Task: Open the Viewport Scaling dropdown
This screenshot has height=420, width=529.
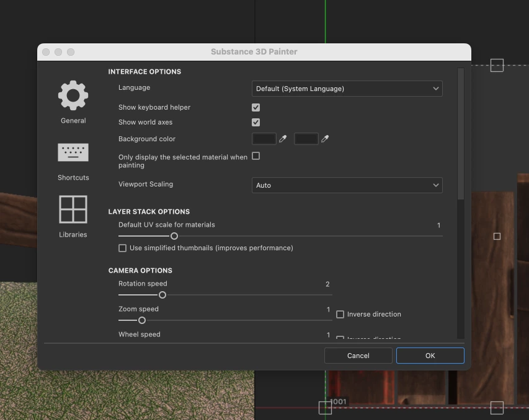Action: tap(347, 185)
